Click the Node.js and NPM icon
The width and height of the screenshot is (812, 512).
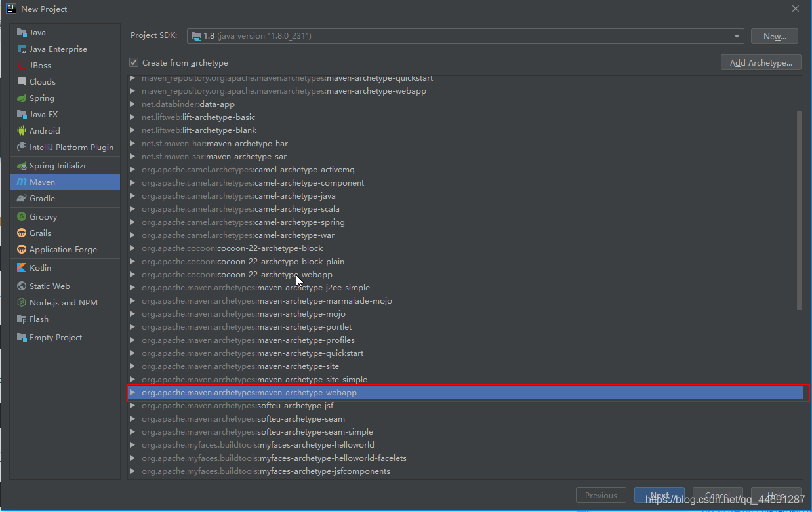(x=22, y=303)
